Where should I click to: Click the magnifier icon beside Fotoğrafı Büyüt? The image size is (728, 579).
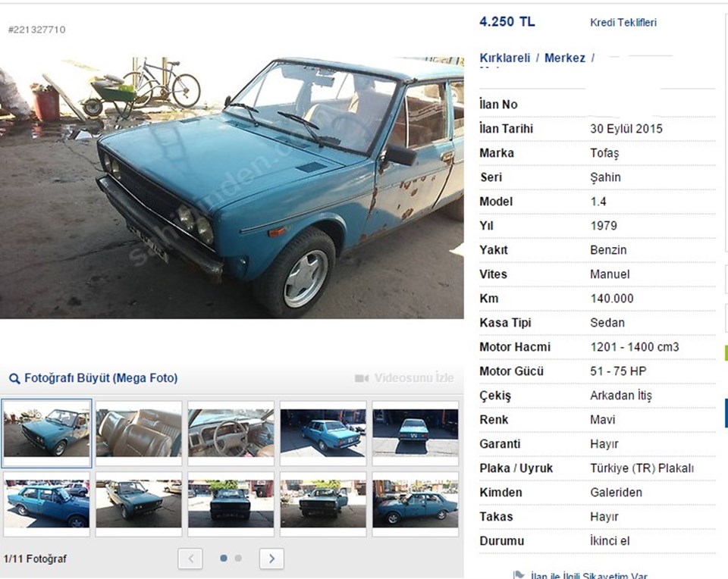click(14, 379)
